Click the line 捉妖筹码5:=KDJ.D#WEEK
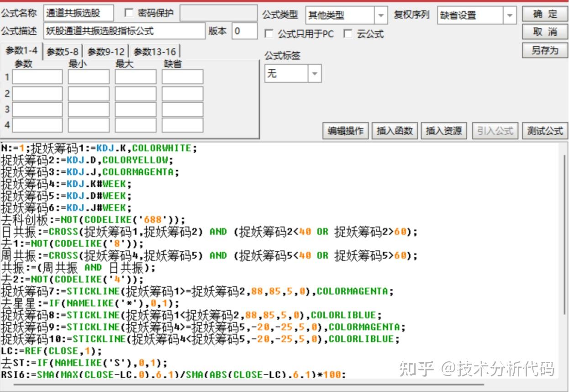Viewport: 569px width, 392px height. [x=67, y=196]
